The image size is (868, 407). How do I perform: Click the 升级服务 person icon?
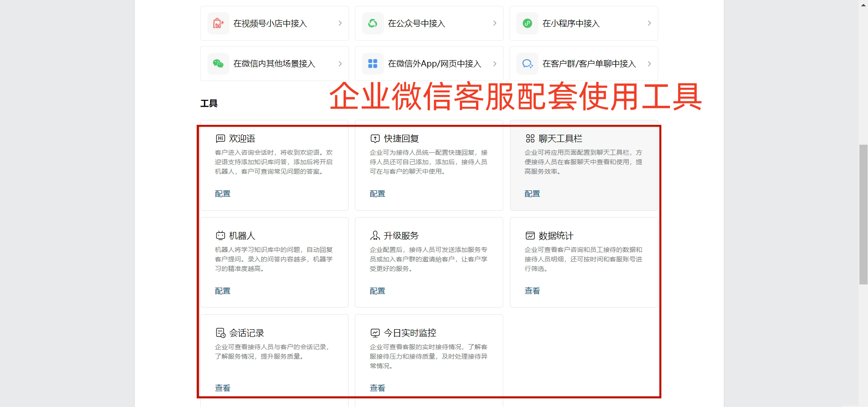pos(375,236)
